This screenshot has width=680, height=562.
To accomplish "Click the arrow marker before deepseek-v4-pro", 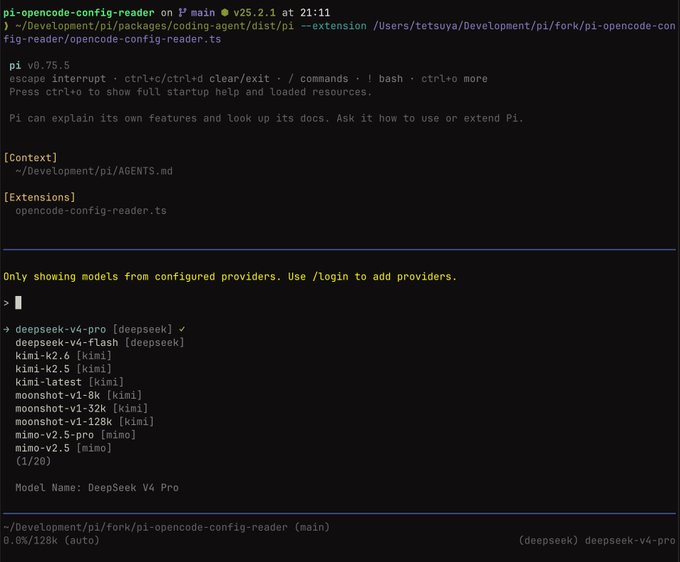I will pyautogui.click(x=6, y=329).
